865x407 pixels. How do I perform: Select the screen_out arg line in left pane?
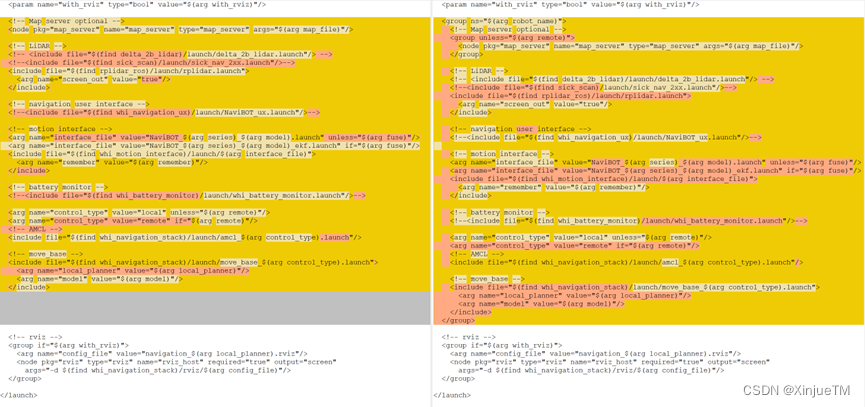[x=94, y=79]
